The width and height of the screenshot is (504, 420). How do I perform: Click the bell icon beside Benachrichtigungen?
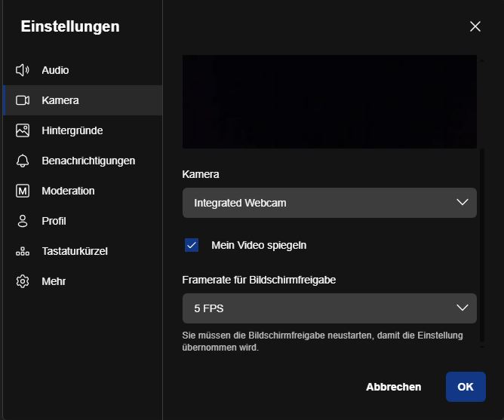point(23,161)
